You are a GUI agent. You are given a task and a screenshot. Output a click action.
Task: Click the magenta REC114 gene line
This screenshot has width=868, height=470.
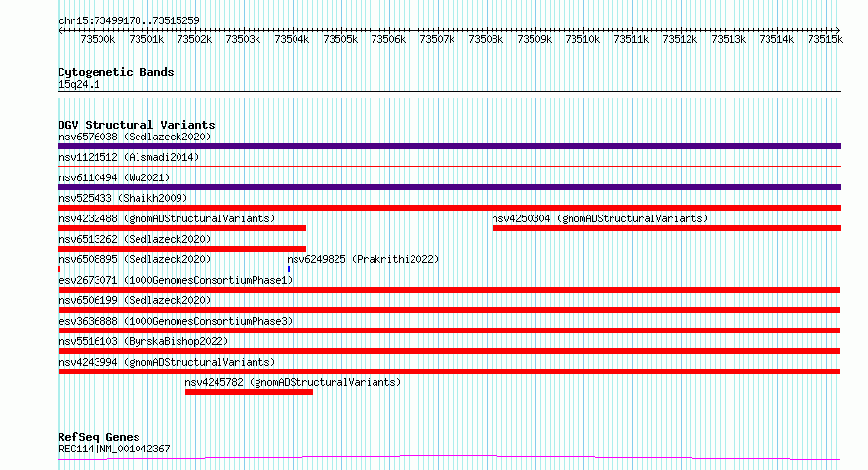point(449,458)
